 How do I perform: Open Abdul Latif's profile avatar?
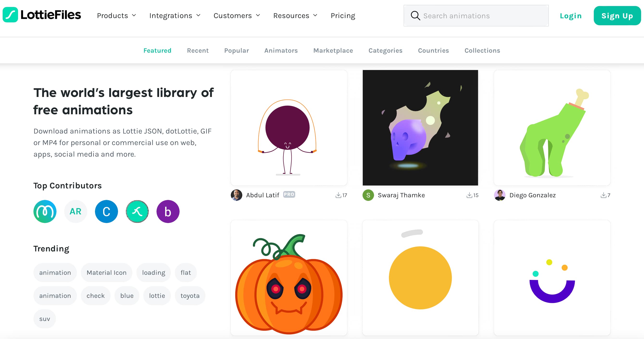coord(236,195)
